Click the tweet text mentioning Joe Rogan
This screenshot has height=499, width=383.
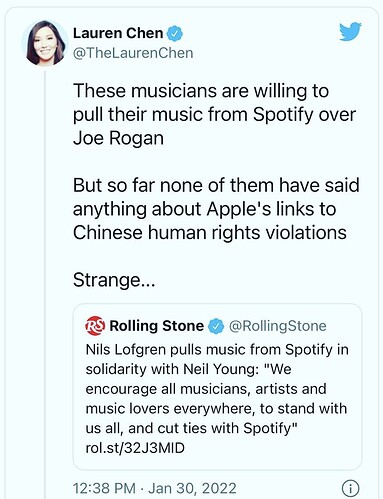tap(215, 114)
